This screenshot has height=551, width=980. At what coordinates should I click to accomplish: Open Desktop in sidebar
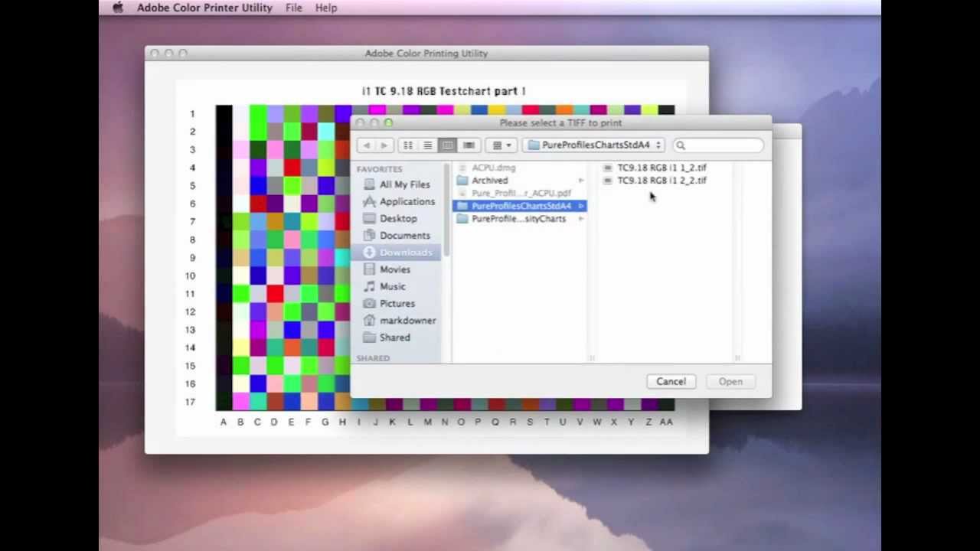point(398,218)
